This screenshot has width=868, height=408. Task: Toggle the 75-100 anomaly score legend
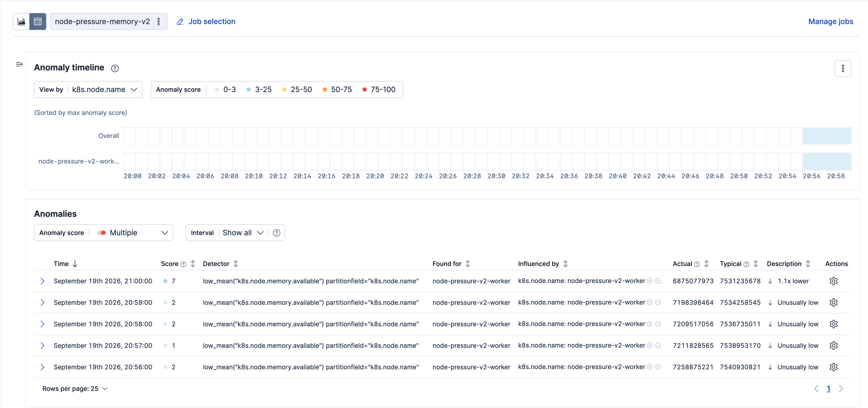[x=379, y=89]
